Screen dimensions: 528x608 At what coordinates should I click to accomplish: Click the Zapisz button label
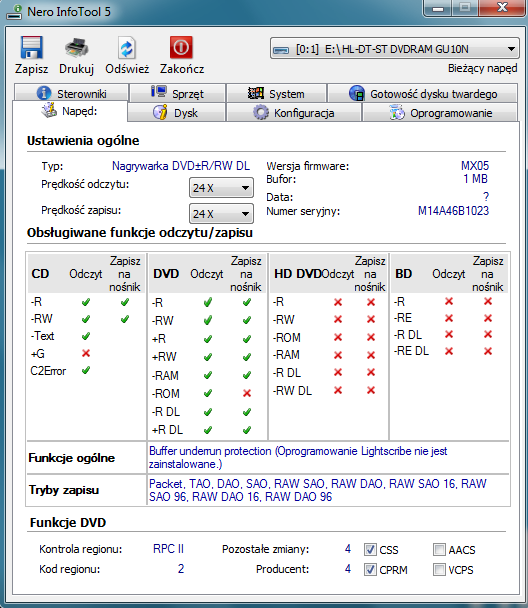tap(31, 69)
